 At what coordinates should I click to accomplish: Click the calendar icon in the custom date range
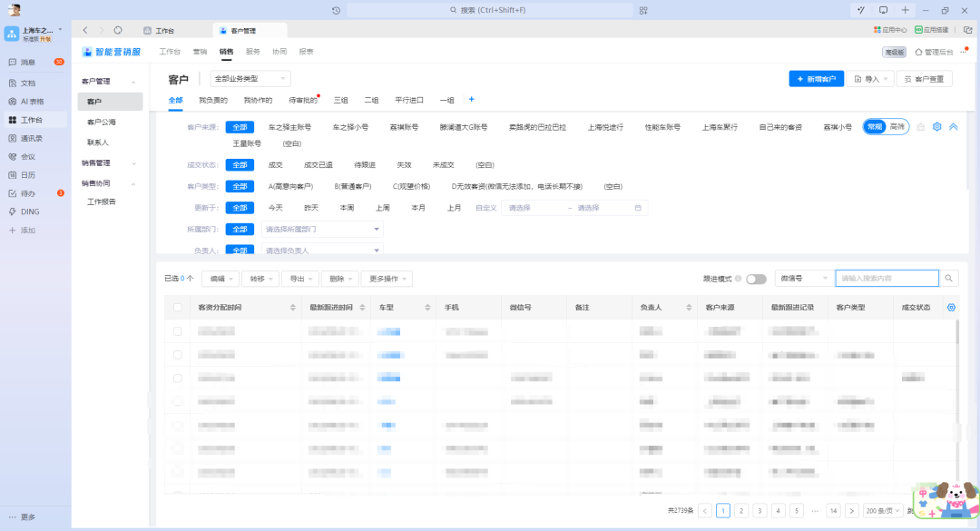coord(638,208)
